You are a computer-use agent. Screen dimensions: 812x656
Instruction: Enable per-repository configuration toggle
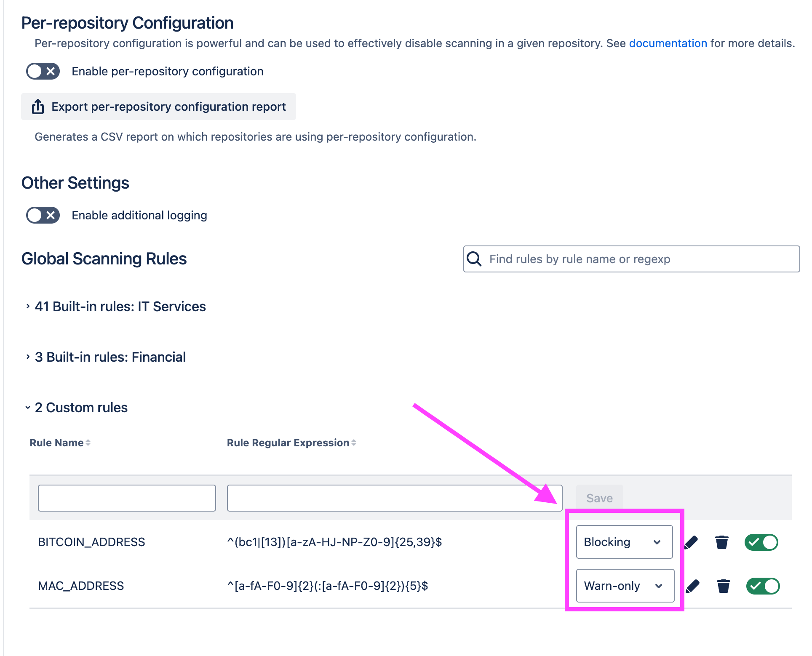[x=43, y=72]
